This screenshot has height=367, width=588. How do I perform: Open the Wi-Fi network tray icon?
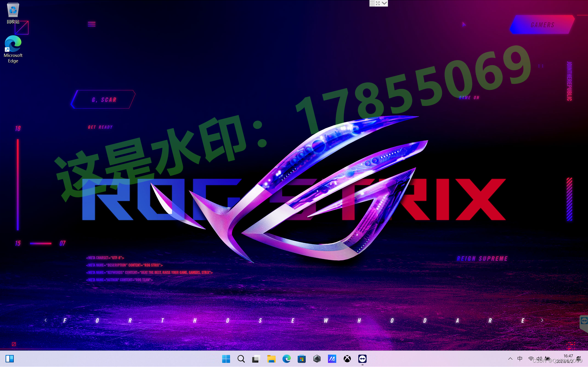(531, 359)
